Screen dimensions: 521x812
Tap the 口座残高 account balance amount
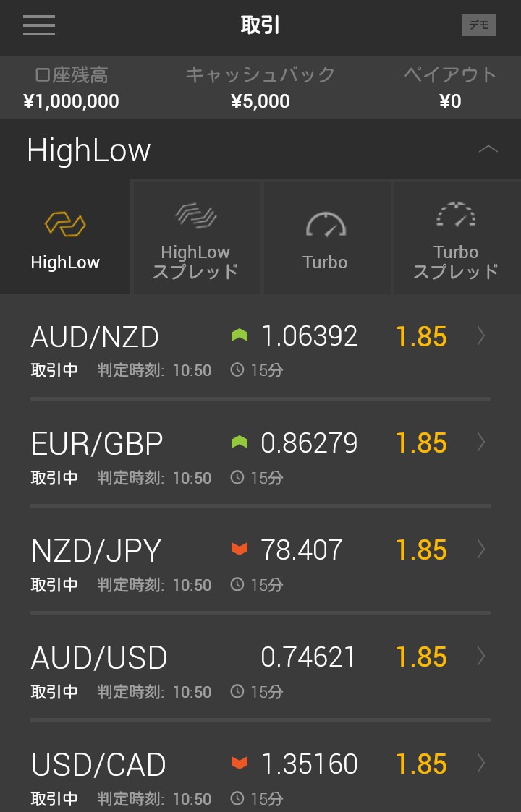point(72,101)
